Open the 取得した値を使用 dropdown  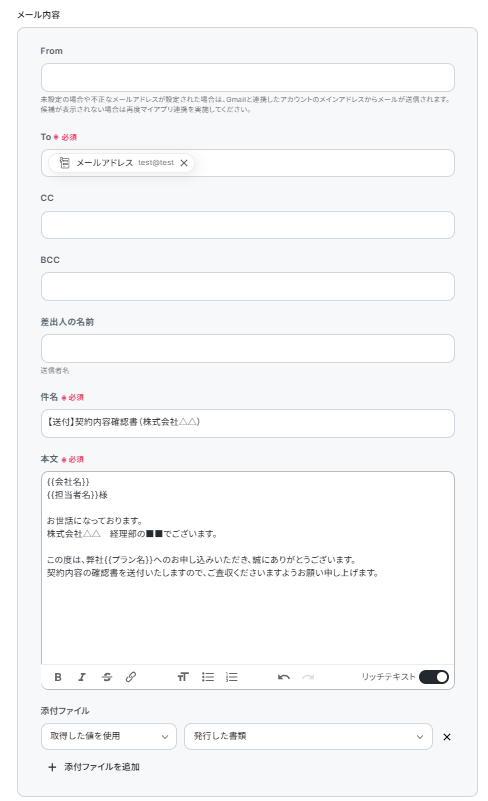[x=109, y=736]
